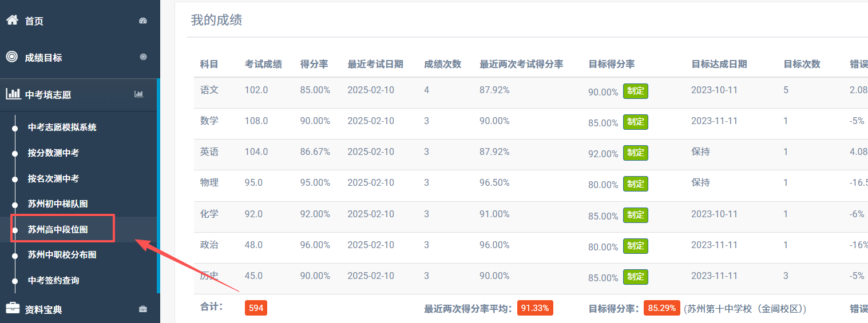This screenshot has width=868, height=323.
Task: Click the home icon beside 首页
Action: click(12, 20)
